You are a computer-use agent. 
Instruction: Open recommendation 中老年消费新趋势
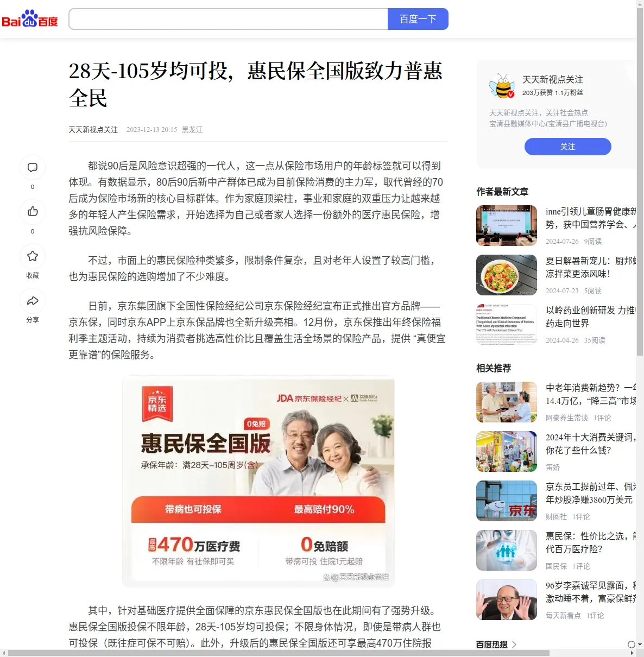591,394
